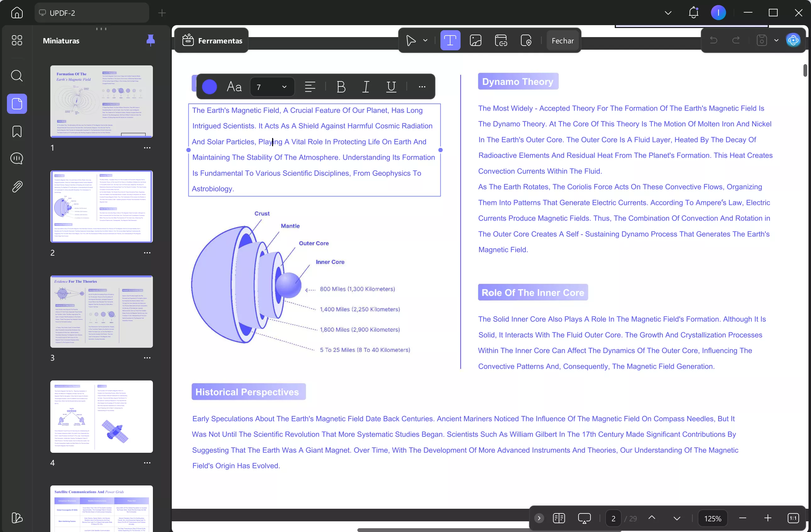Open the blue text color swatch

[209, 87]
